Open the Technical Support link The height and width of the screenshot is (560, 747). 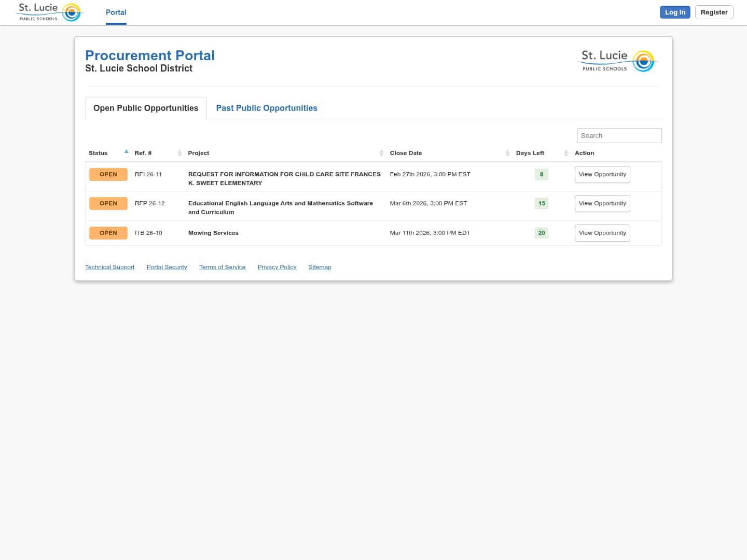click(x=109, y=268)
